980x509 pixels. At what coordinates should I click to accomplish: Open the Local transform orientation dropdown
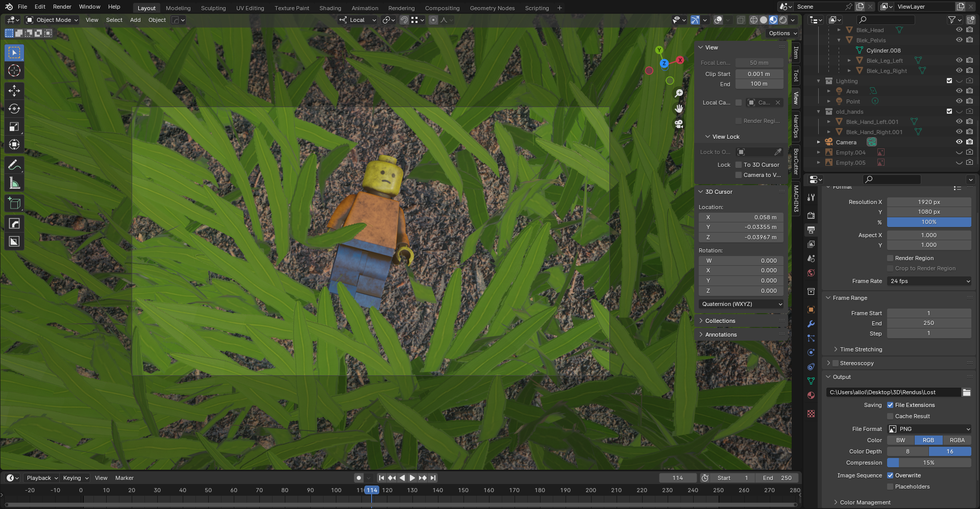point(357,20)
